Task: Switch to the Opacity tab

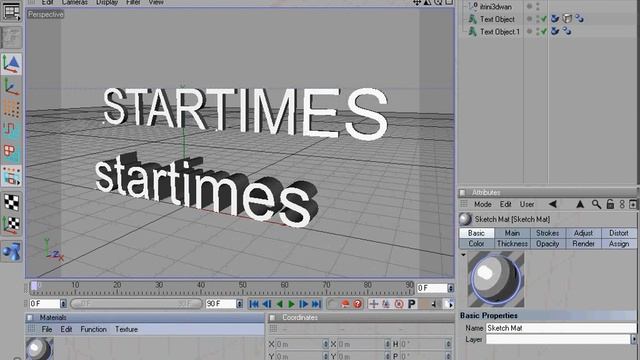Action: (x=547, y=244)
